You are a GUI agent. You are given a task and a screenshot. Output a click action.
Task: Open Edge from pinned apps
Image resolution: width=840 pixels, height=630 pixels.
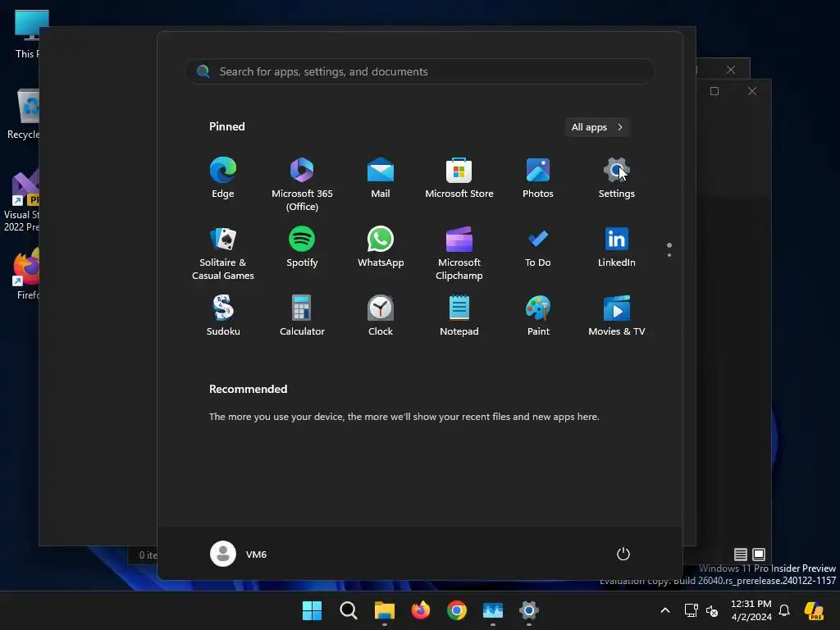pyautogui.click(x=223, y=178)
